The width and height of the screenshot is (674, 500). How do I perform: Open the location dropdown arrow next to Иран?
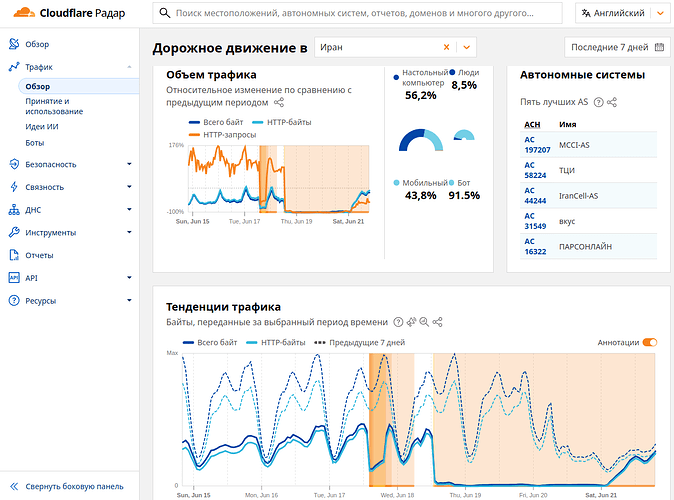tap(466, 47)
